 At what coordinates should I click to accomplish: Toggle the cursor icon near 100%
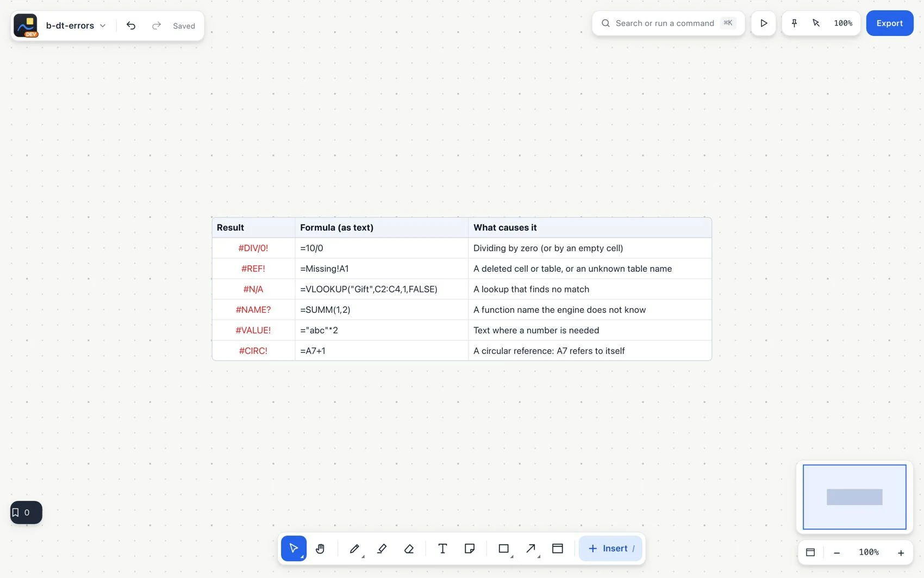[816, 23]
